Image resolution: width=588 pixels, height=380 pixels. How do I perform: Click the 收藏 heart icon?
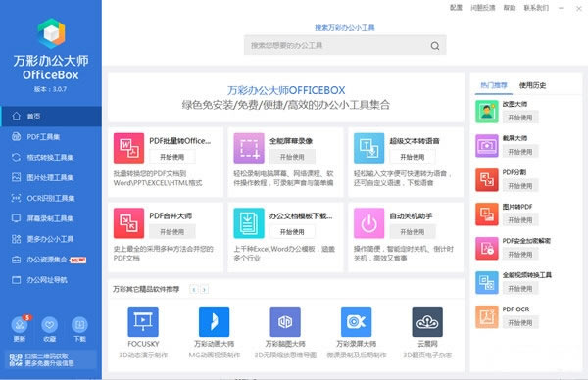coord(50,324)
